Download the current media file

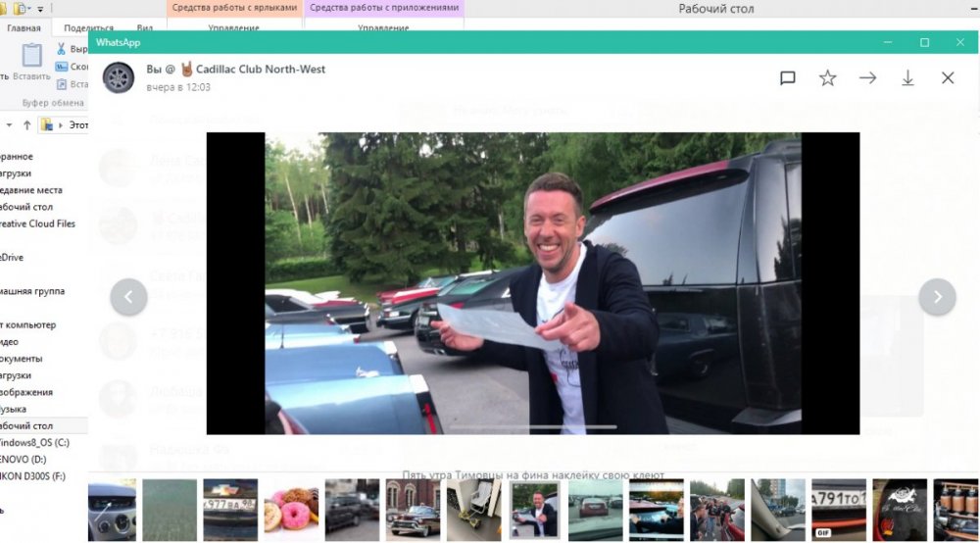pos(908,78)
